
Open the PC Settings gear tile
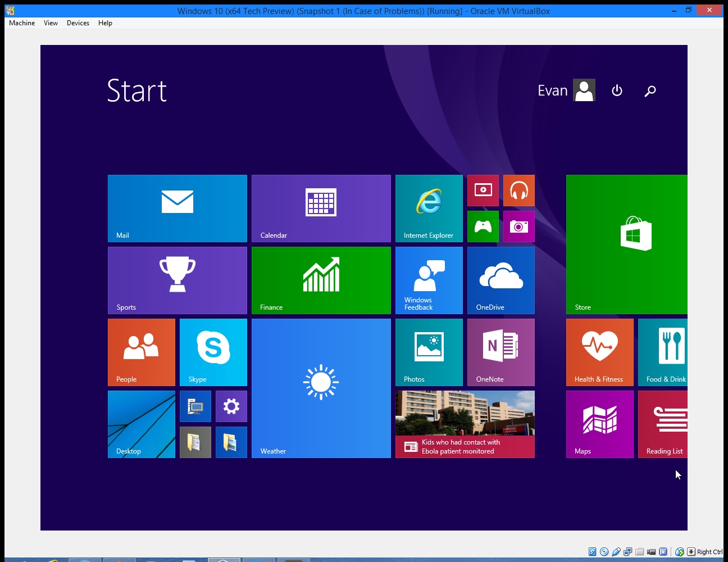point(231,406)
